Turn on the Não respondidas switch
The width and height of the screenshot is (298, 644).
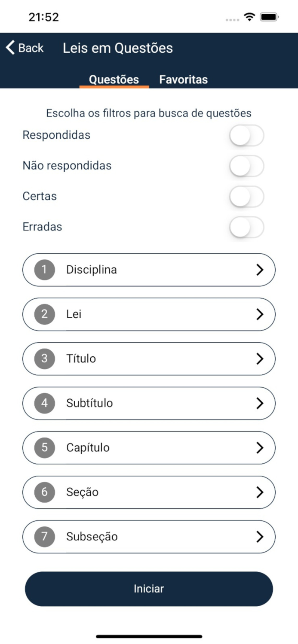click(246, 165)
